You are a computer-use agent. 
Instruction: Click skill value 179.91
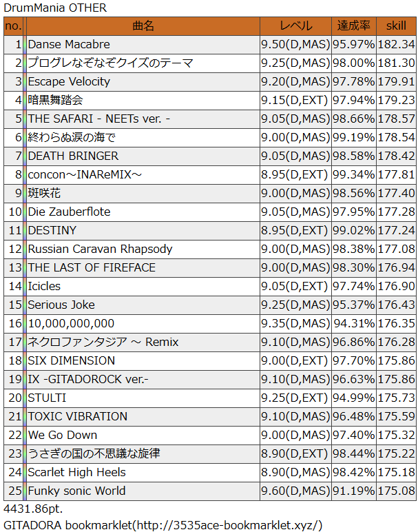[396, 82]
